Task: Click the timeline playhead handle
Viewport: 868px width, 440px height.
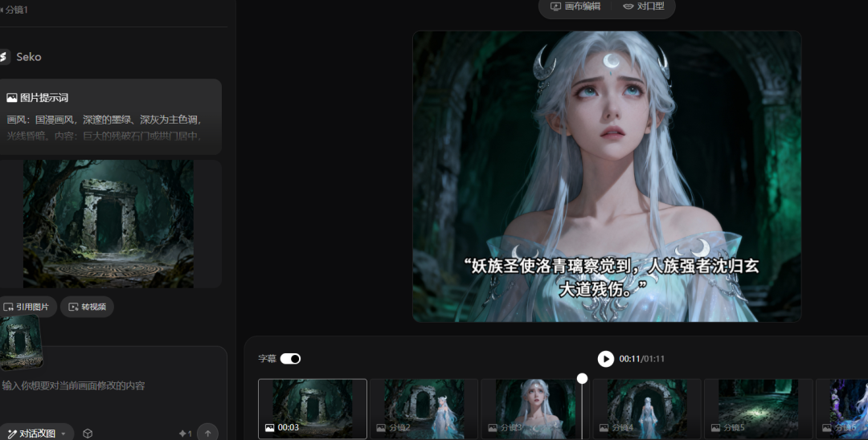Action: pyautogui.click(x=582, y=379)
